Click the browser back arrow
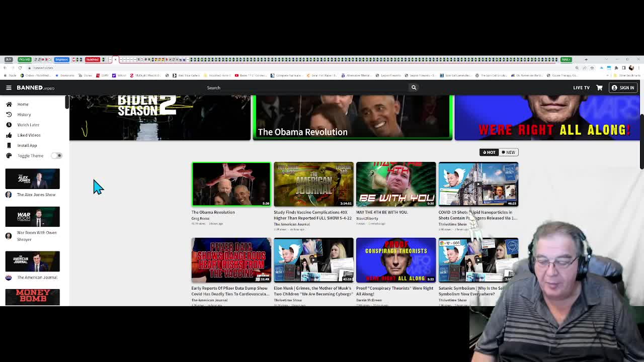 point(5,68)
